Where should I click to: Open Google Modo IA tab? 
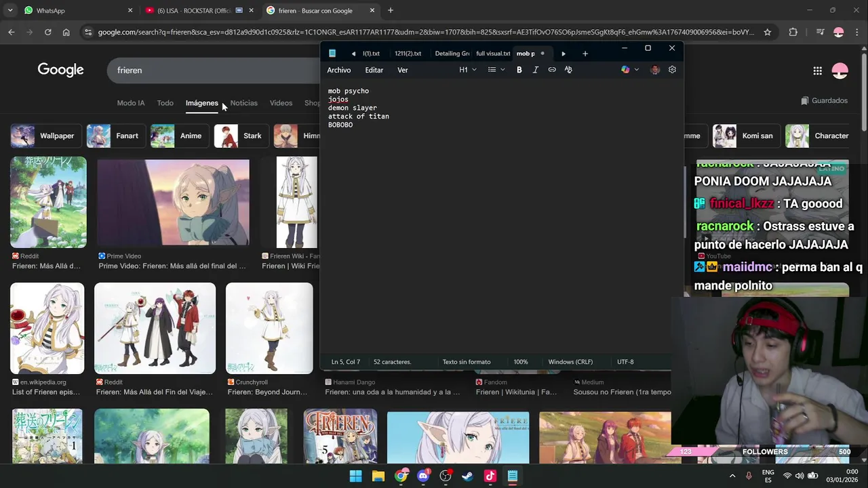131,103
